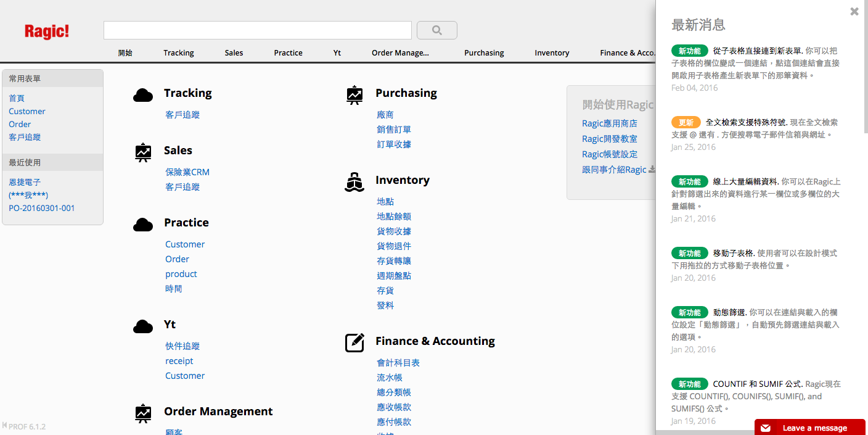Open Customer under the Practice section

pos(185,244)
